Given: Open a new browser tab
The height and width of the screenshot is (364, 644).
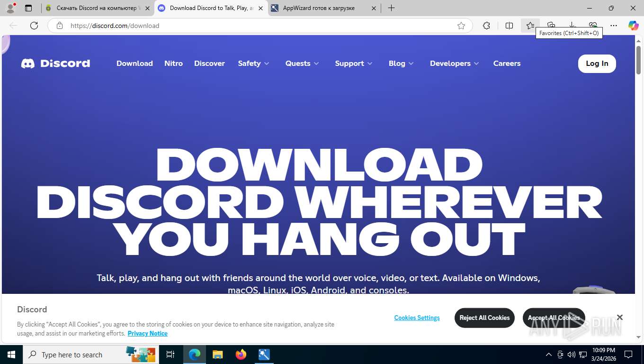Looking at the screenshot, I should click(391, 8).
